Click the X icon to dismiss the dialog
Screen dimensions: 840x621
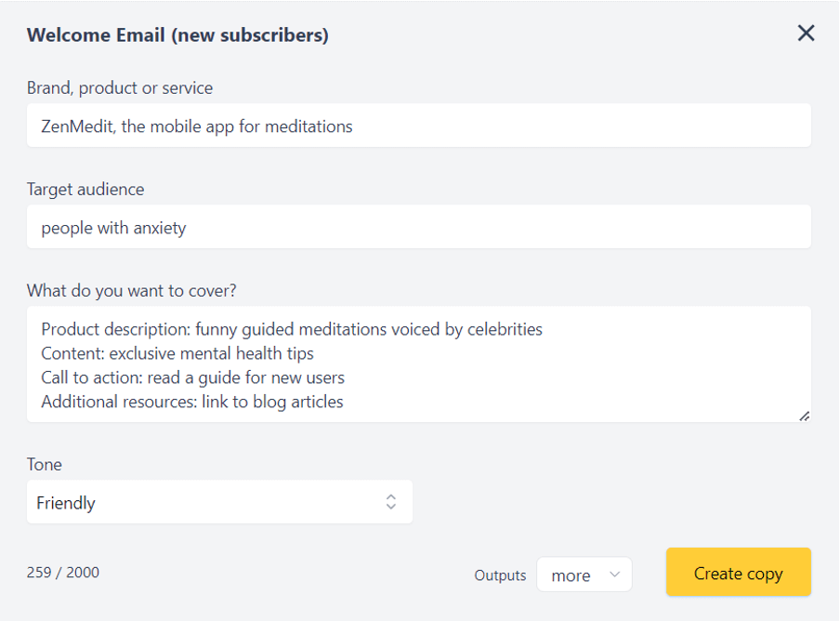[805, 33]
